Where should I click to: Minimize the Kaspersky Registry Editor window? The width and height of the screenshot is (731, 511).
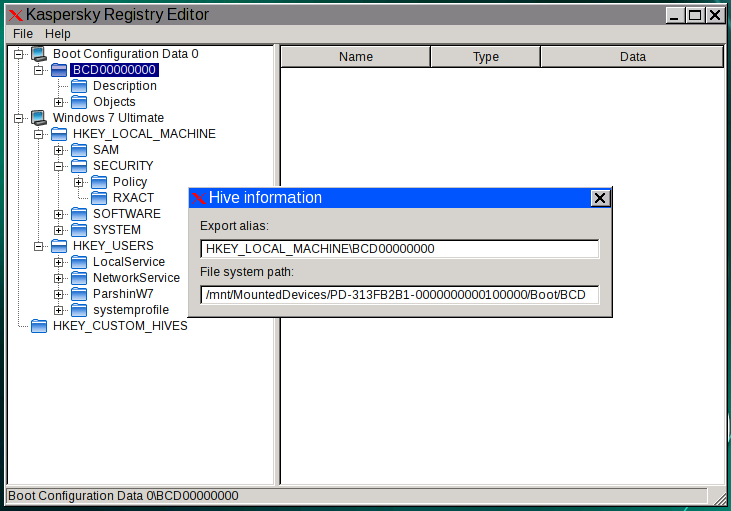(674, 15)
